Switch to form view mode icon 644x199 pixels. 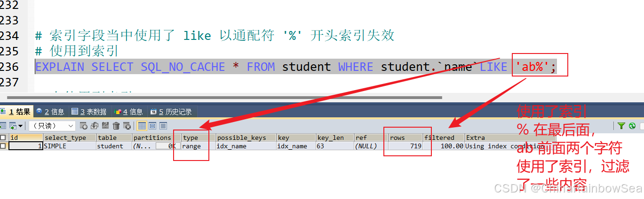[152, 126]
